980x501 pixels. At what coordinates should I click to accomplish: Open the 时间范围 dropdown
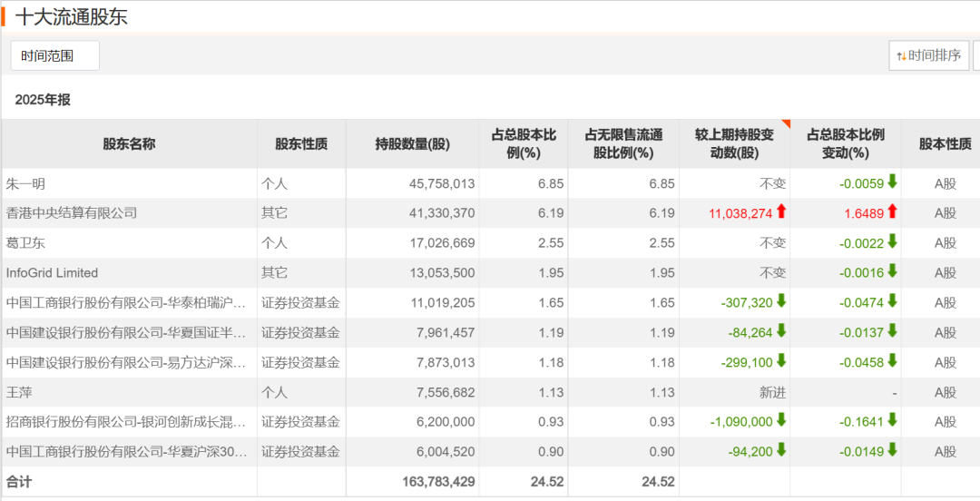tap(54, 55)
